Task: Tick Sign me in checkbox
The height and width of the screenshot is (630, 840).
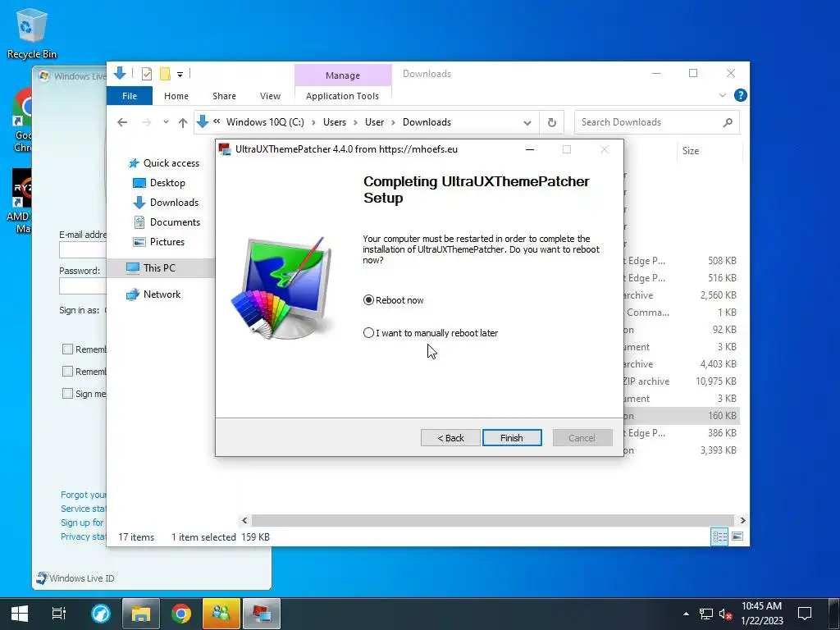Action: point(67,394)
